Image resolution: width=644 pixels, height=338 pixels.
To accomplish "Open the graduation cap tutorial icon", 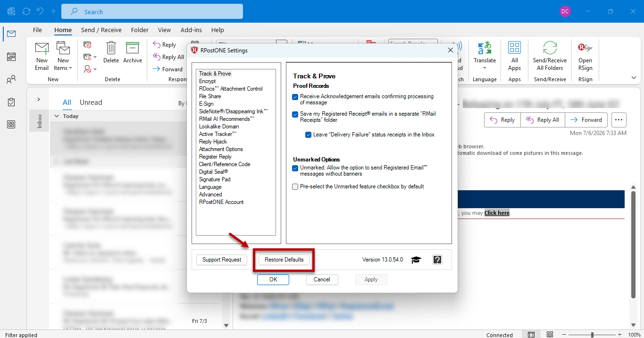I will (416, 260).
